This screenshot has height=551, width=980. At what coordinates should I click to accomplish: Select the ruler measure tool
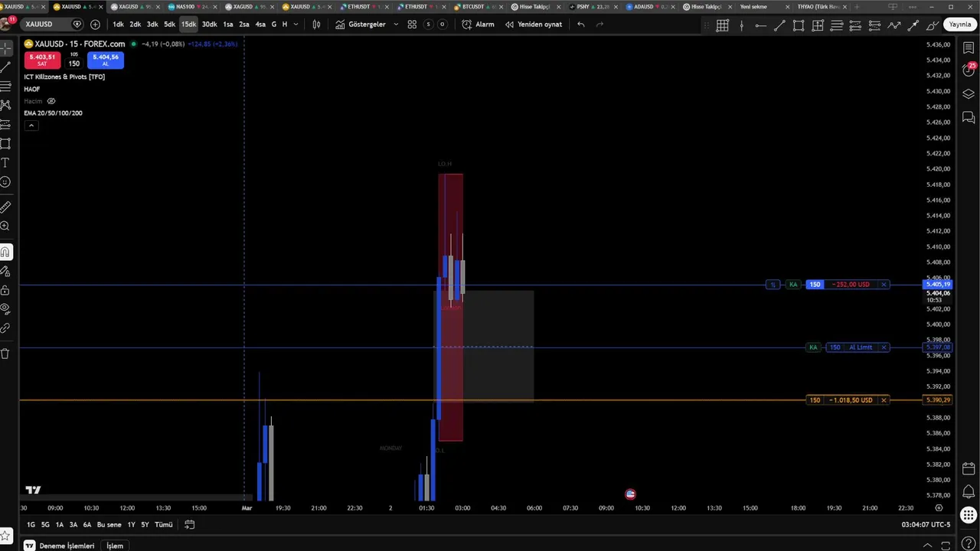click(x=5, y=207)
